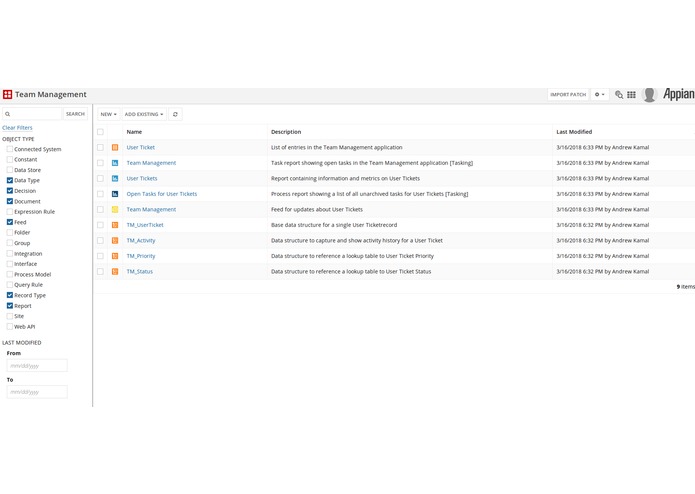This screenshot has width=695, height=494.
Task: Select all objects with header checkbox
Action: point(100,132)
